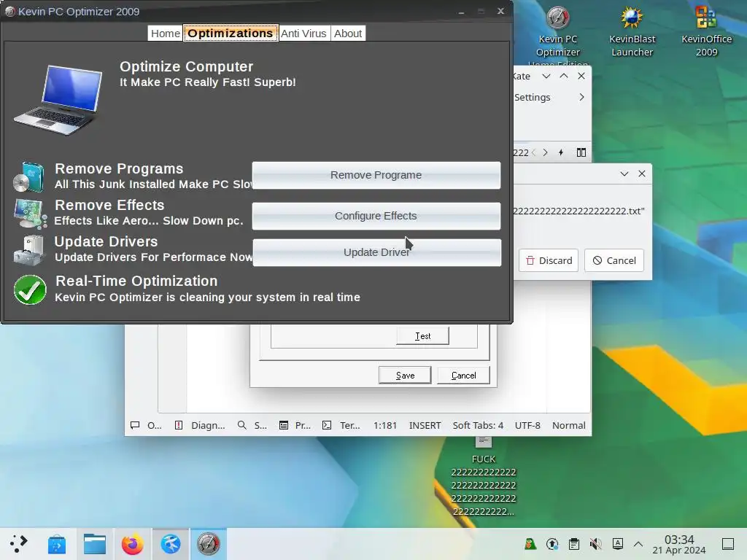Open Kate's Terminal panel
Screen dimensions: 747x560
(341, 425)
